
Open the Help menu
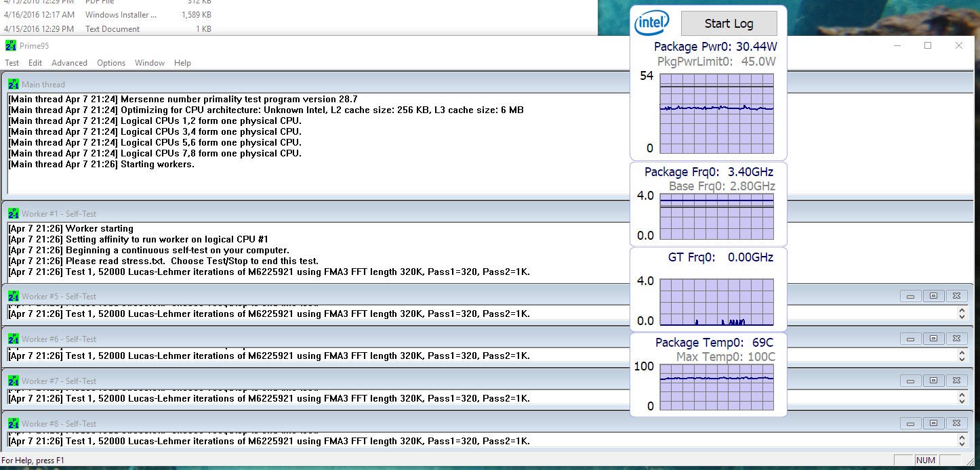pos(182,63)
